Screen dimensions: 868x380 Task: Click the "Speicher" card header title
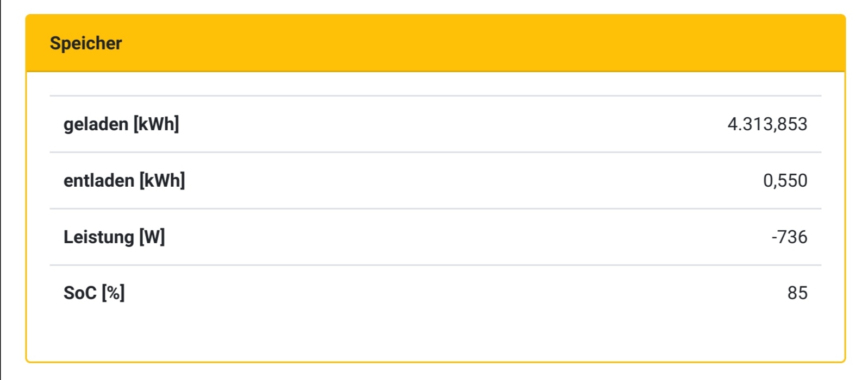[86, 43]
